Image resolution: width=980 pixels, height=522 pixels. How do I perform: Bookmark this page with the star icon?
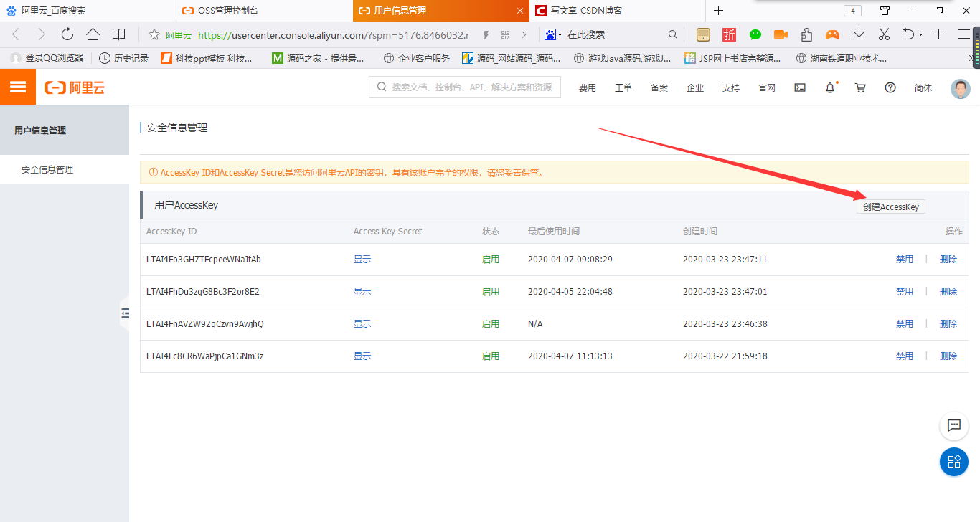tap(154, 34)
